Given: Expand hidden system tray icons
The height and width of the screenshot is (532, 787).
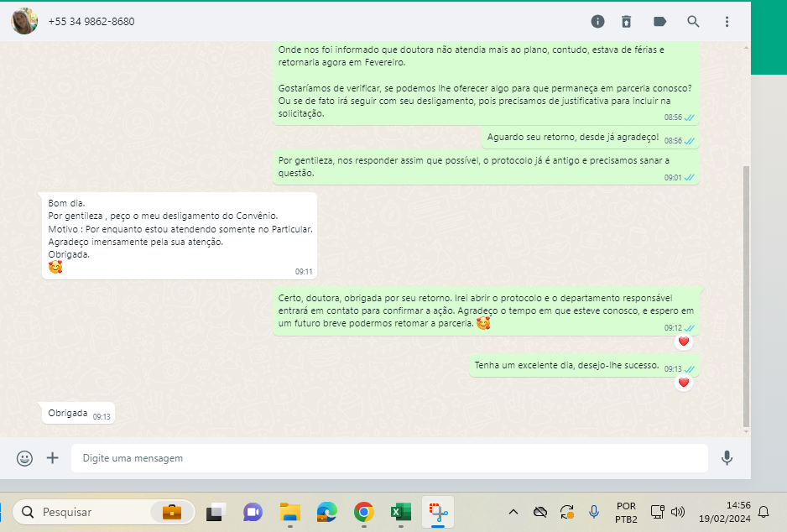Looking at the screenshot, I should [x=513, y=512].
